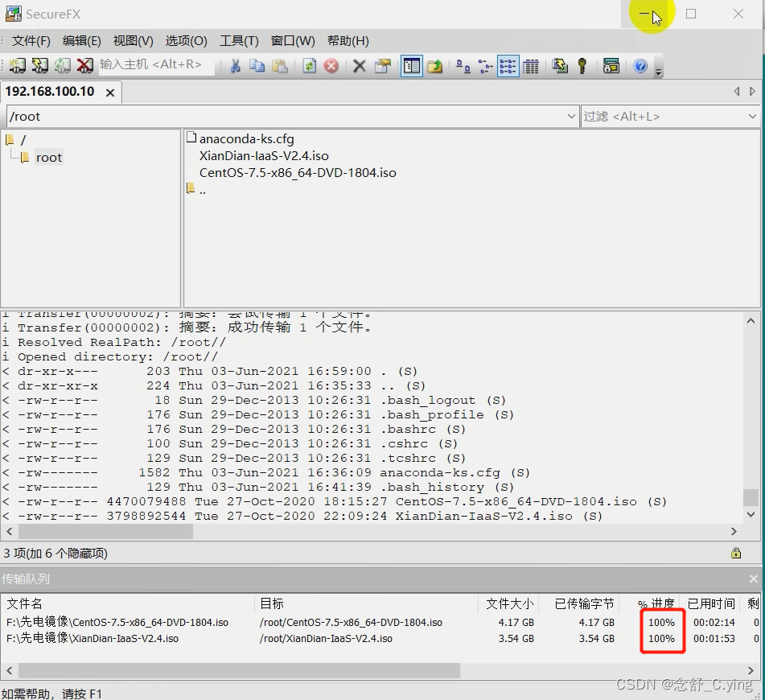Select the XianDian-IaaS transfer queue row
This screenshot has width=765, height=700.
380,639
